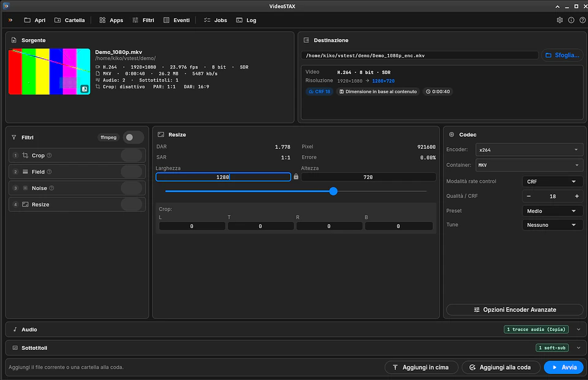
Task: Click the Resize panel header icon
Action: tap(161, 134)
